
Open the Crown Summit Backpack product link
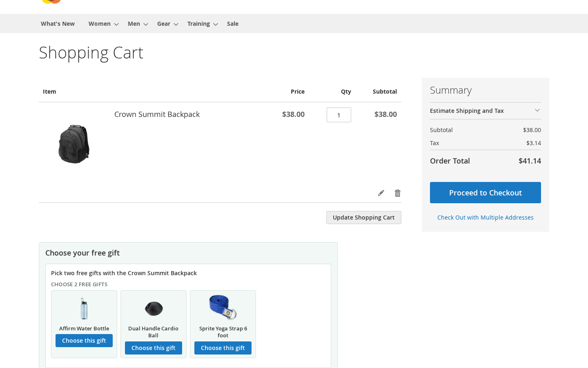coord(157,114)
